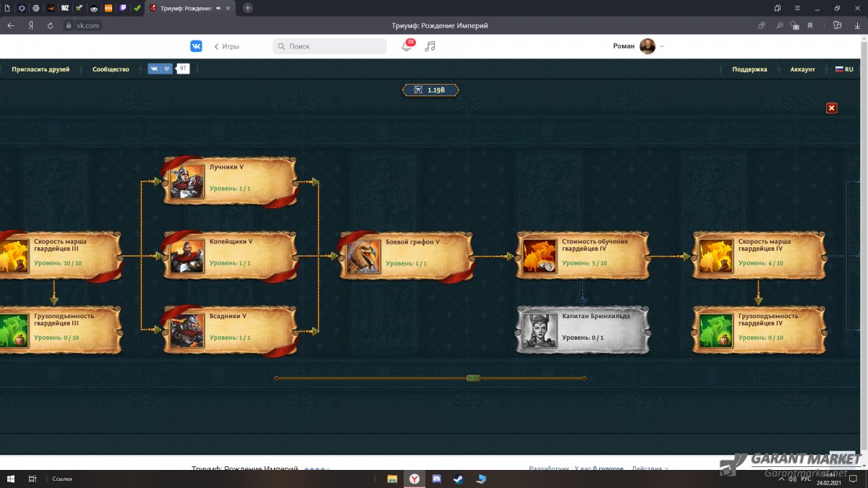Click the VK like heart button
Screen dimensions: 868x488
166,69
